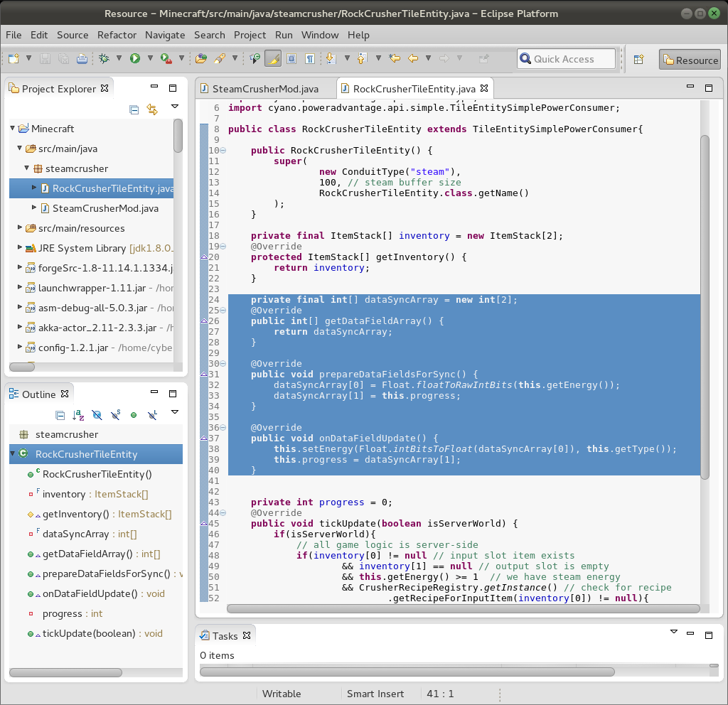Toggle Show Whitespace Characters button

(310, 58)
